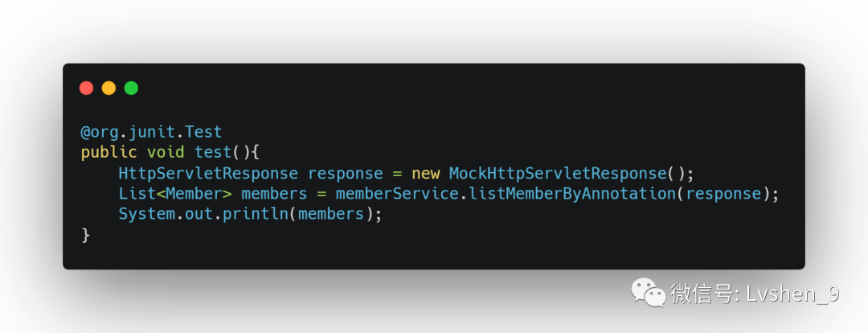Click the closing curly brace
Image resolution: width=868 pixels, height=333 pixels.
coord(85,235)
